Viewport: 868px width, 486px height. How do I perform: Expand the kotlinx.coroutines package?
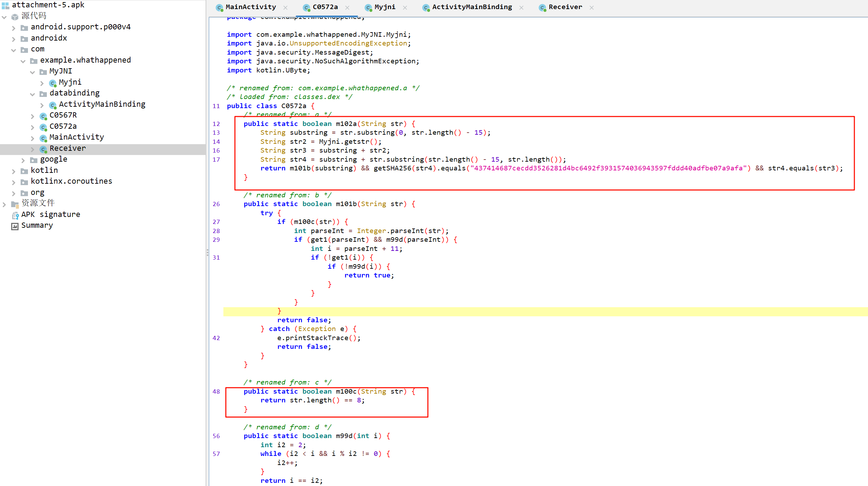tap(14, 182)
